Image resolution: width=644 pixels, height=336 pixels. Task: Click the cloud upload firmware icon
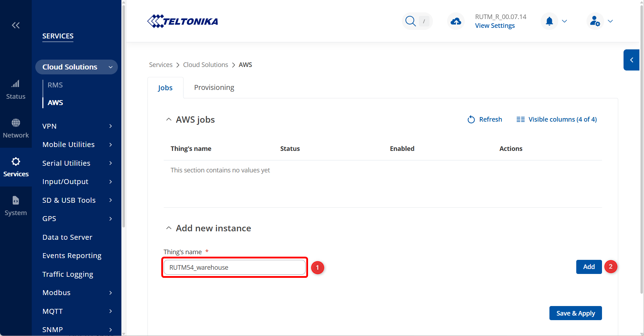click(456, 21)
